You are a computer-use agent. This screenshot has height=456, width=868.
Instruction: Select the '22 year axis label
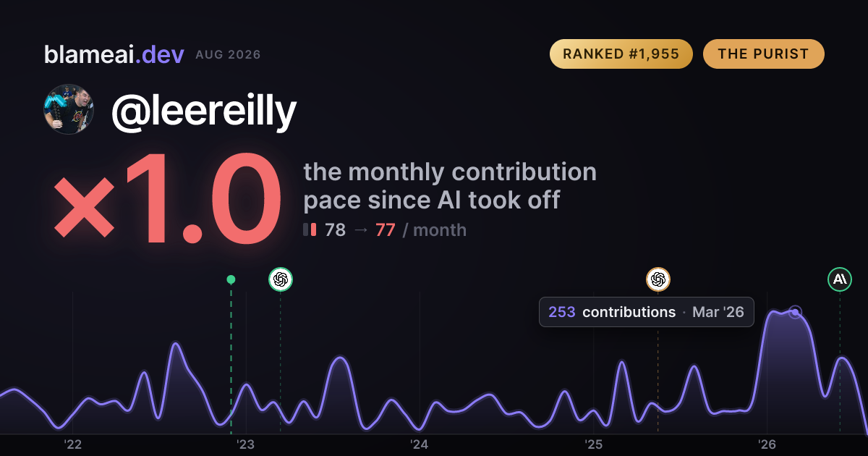(72, 444)
